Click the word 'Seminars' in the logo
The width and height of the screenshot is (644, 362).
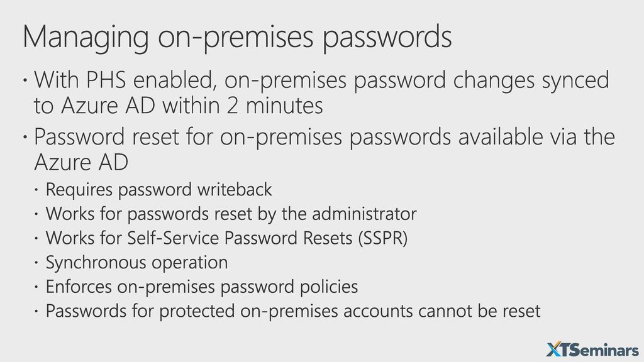[609, 350]
